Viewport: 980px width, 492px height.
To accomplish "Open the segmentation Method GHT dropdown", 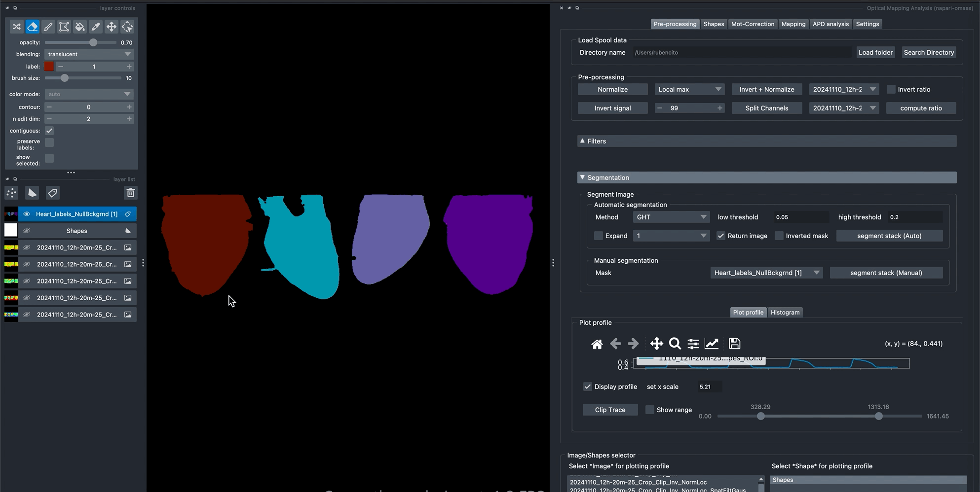I will coord(671,217).
